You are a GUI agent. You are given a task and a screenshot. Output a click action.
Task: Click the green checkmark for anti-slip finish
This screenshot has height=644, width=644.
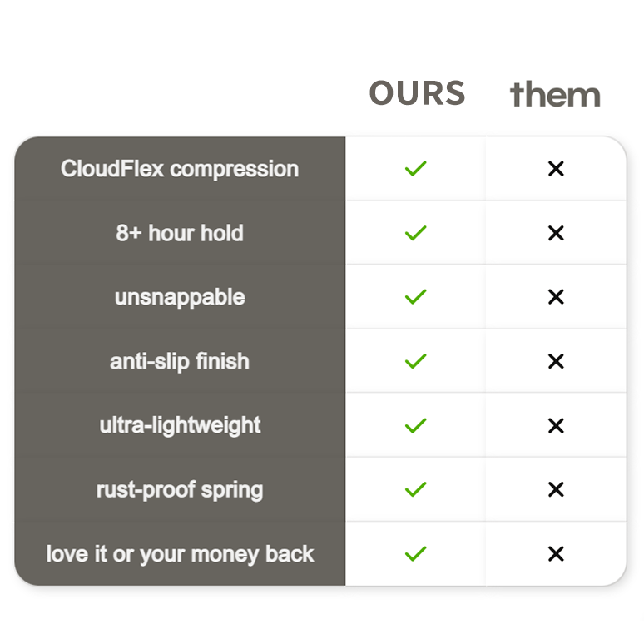[x=415, y=361]
